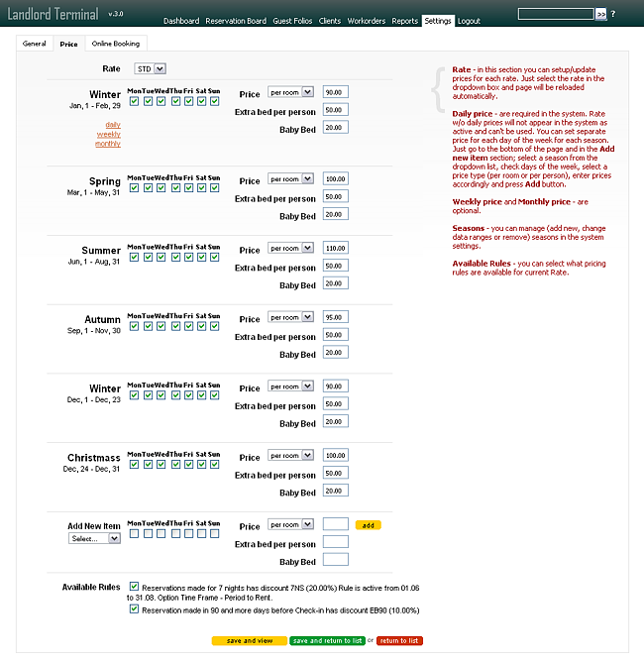The height and width of the screenshot is (662, 644).
Task: Disable the EB90 early booking discount rule
Action: (x=134, y=609)
